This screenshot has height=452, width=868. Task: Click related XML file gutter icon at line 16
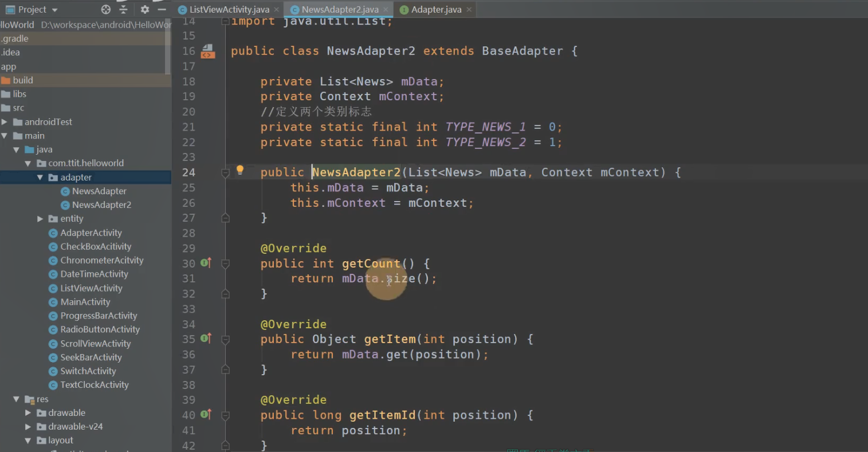(x=207, y=52)
